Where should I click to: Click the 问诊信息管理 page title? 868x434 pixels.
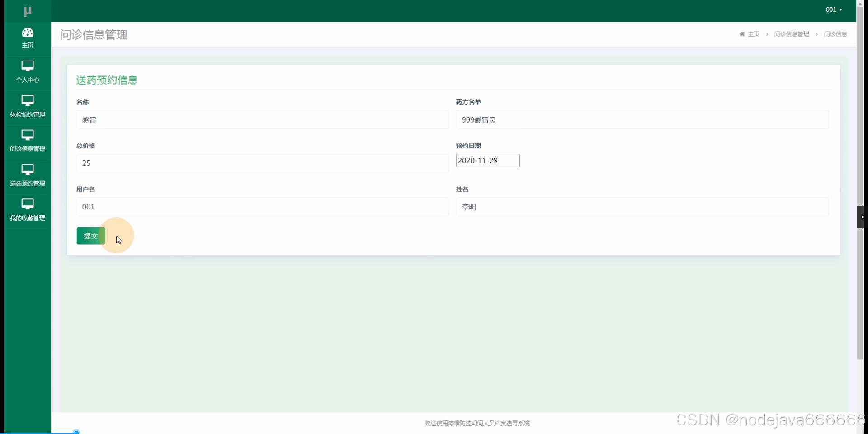click(x=94, y=35)
